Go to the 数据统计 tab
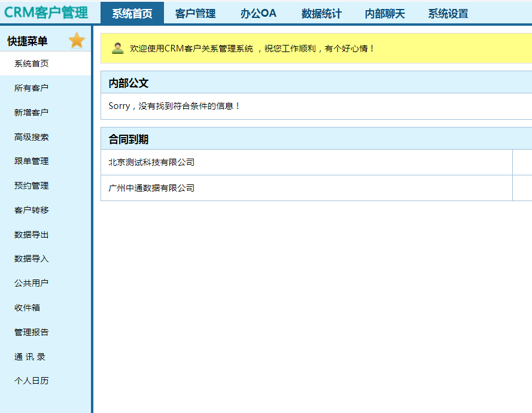This screenshot has width=532, height=413. (321, 13)
